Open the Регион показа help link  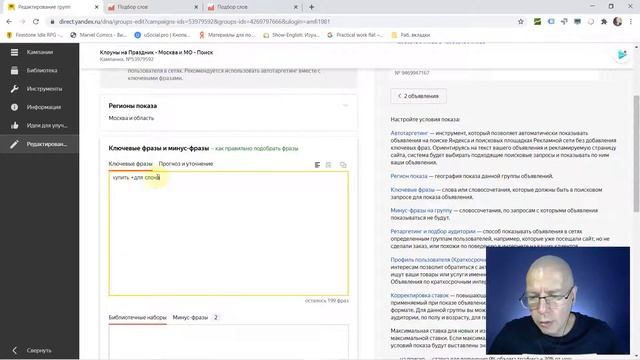409,176
